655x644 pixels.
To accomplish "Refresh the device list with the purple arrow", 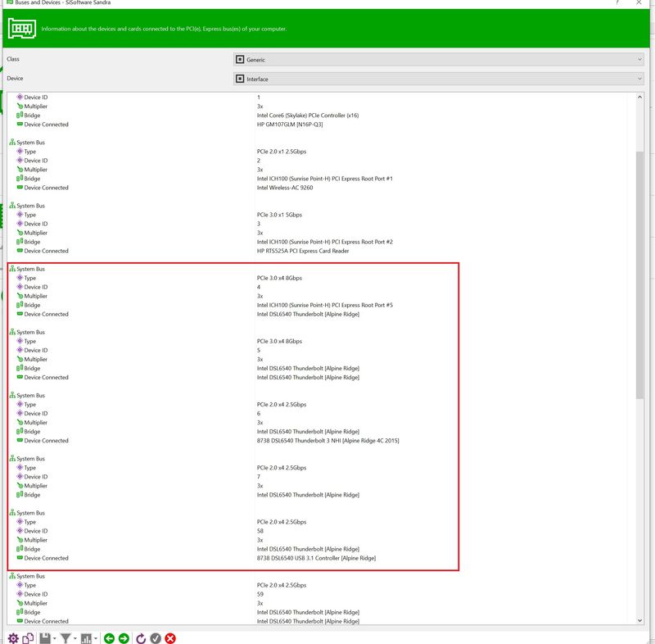I will (x=139, y=637).
